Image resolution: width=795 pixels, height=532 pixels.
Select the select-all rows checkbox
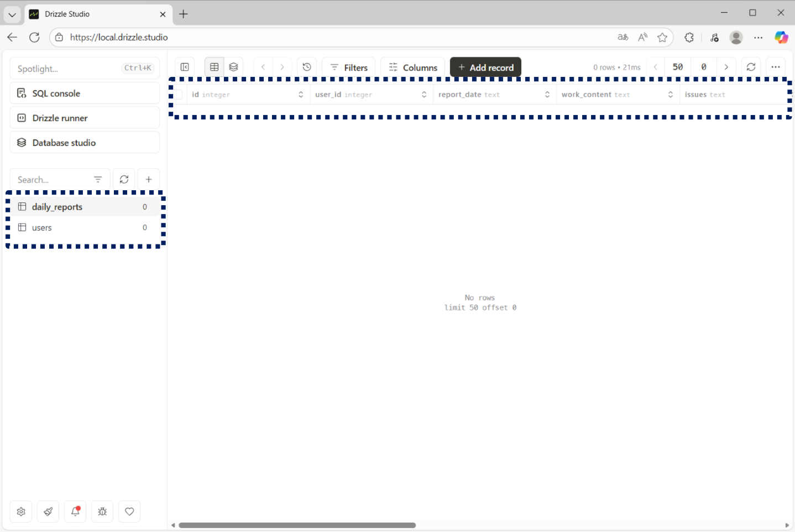point(178,95)
